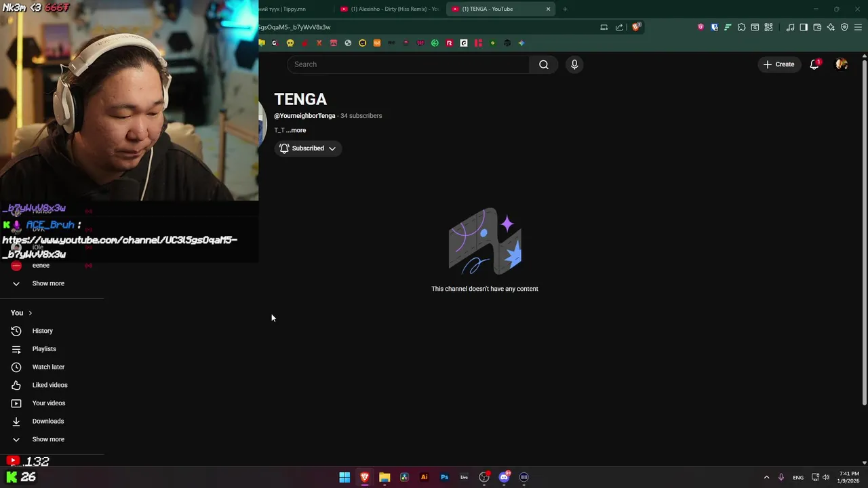The height and width of the screenshot is (488, 868).
Task: Click the network icon in system tray
Action: click(x=815, y=477)
